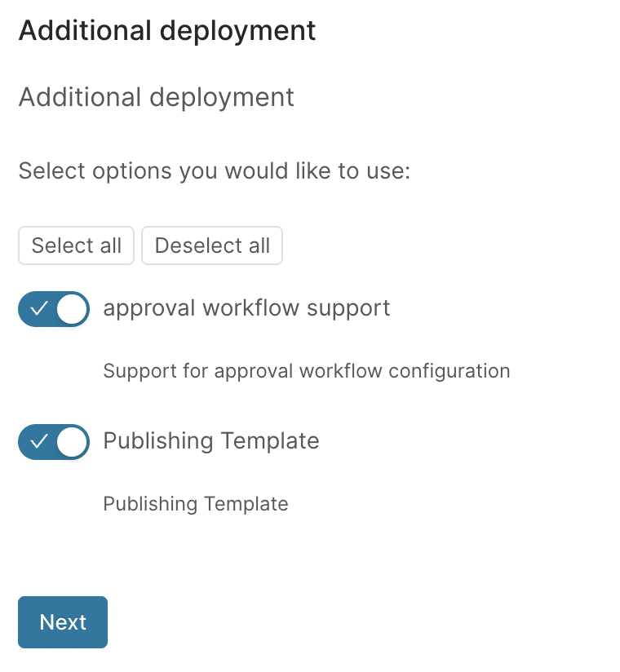Click the gray Additional deployment subheading

click(x=156, y=97)
